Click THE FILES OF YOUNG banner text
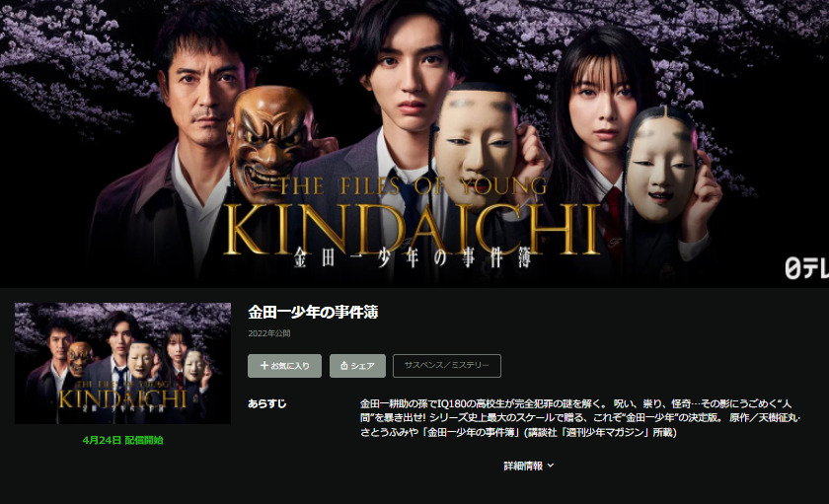The width and height of the screenshot is (829, 504). (413, 186)
